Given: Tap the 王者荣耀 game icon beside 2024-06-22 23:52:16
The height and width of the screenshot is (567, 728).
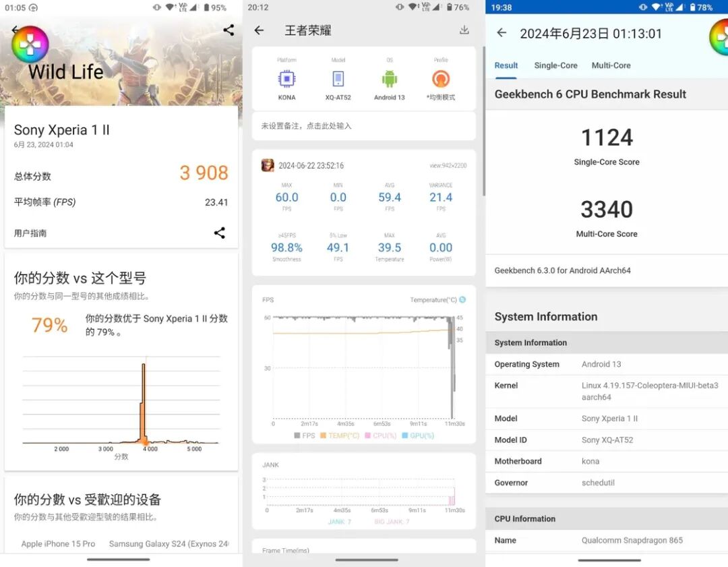Looking at the screenshot, I should 268,165.
